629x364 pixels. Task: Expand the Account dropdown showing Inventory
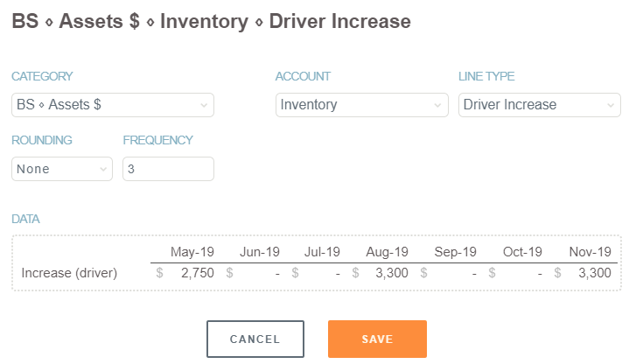[x=362, y=105]
